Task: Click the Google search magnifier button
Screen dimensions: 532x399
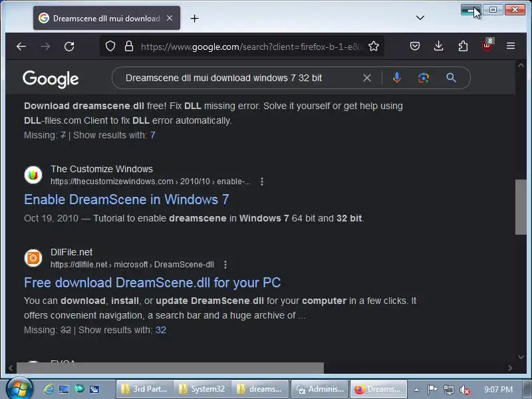Action: pos(451,78)
